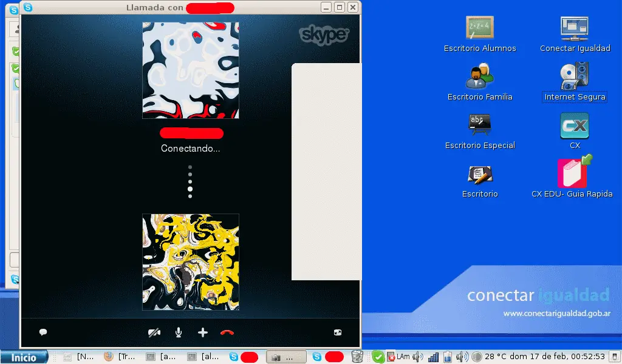Open the trash bin on the panel

(357, 357)
